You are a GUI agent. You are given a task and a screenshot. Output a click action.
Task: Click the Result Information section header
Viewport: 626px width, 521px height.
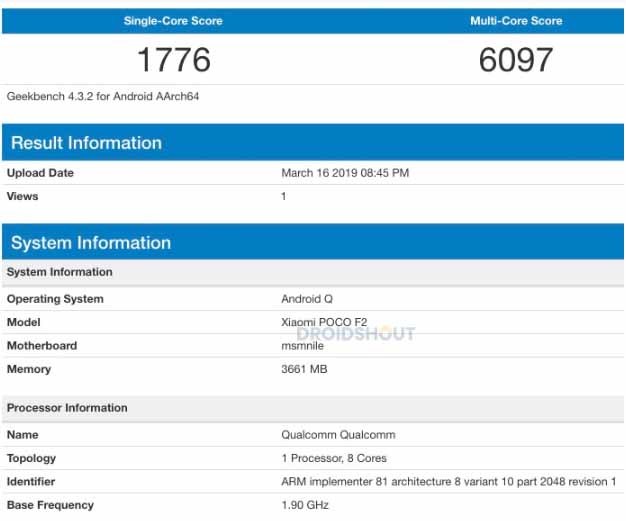313,143
